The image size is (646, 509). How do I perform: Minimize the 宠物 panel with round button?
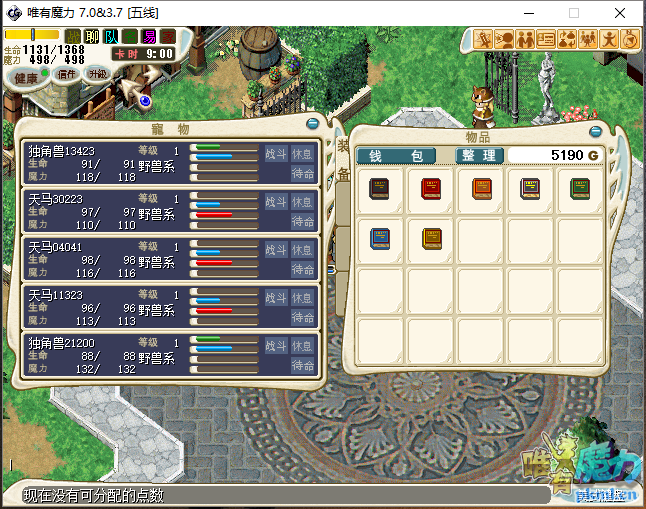[x=313, y=123]
